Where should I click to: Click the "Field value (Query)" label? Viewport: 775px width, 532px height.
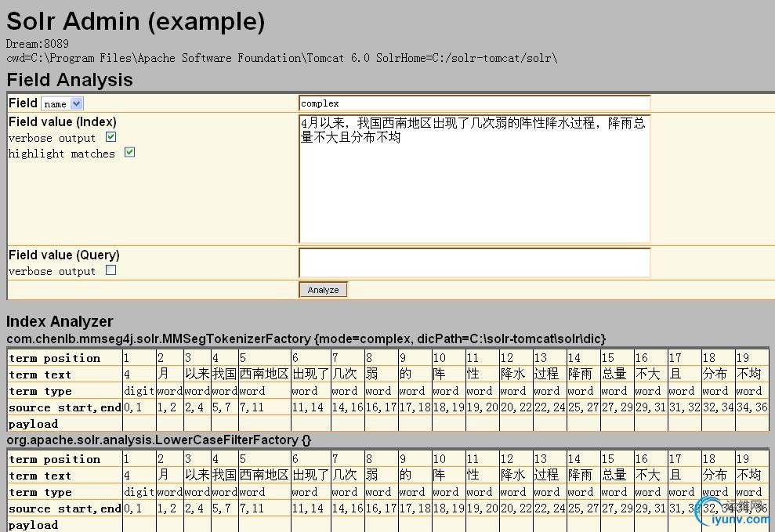[x=63, y=255]
